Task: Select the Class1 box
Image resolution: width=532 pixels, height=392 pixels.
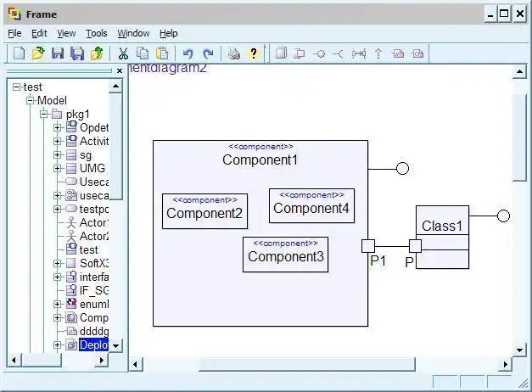Action: 442,238
